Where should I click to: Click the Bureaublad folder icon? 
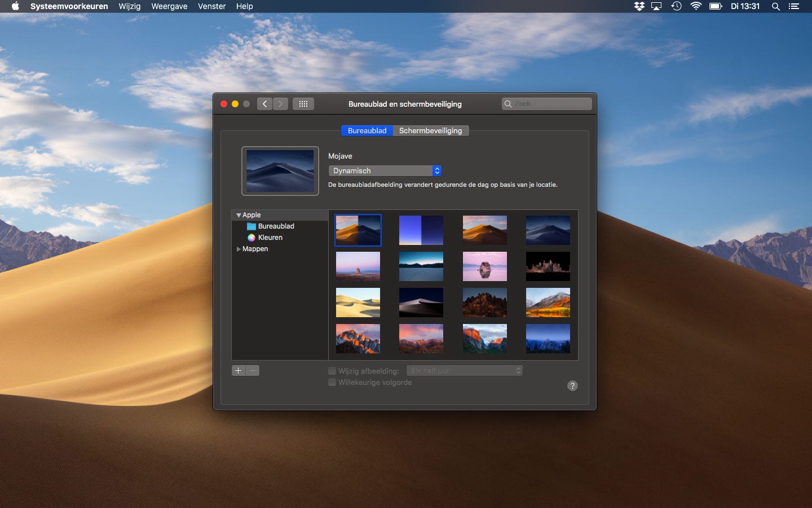[x=251, y=226]
